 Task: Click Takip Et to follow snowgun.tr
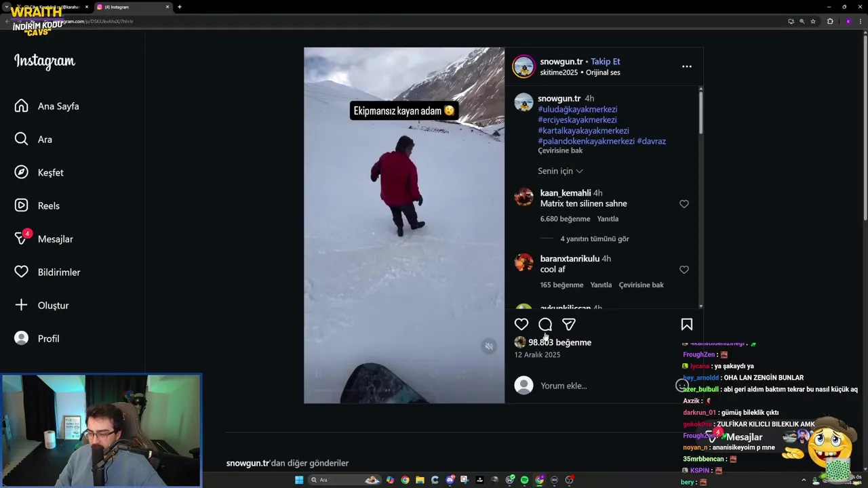pos(606,62)
